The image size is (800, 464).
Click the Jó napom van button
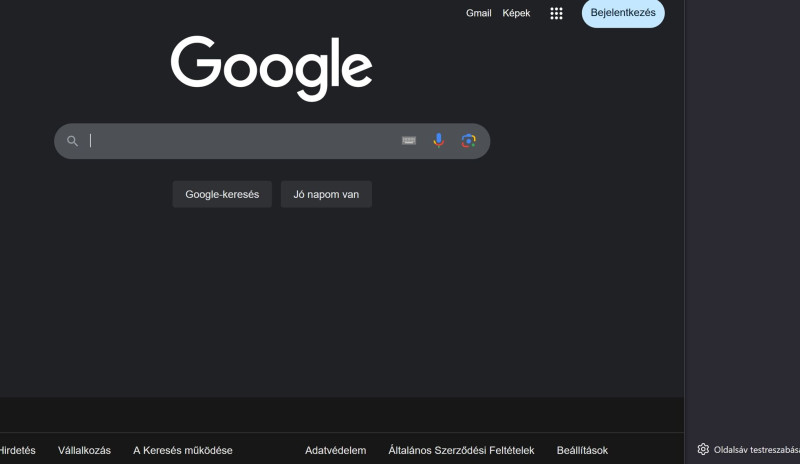(326, 194)
